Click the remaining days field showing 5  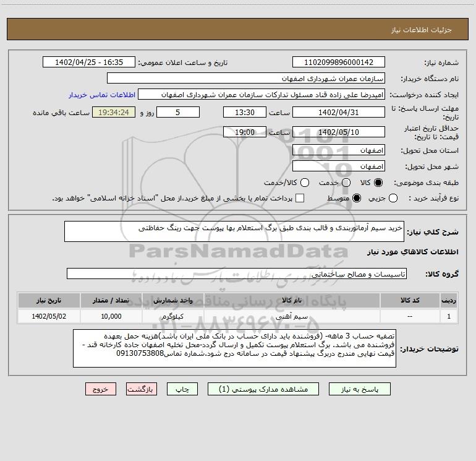click(178, 112)
